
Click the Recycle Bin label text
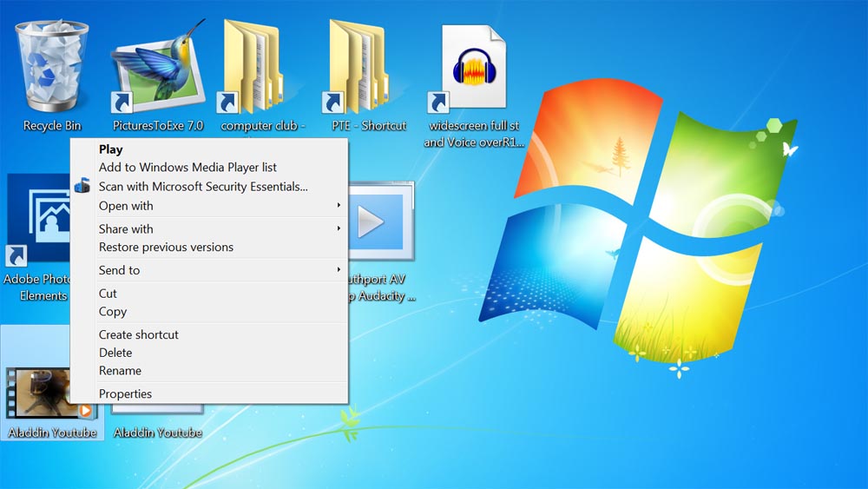(52, 126)
